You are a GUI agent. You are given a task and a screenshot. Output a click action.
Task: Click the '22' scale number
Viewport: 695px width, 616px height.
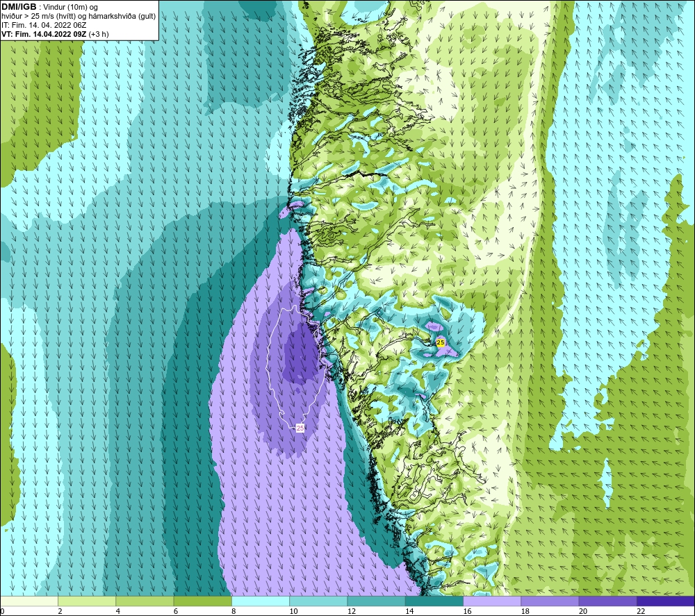tap(641, 611)
